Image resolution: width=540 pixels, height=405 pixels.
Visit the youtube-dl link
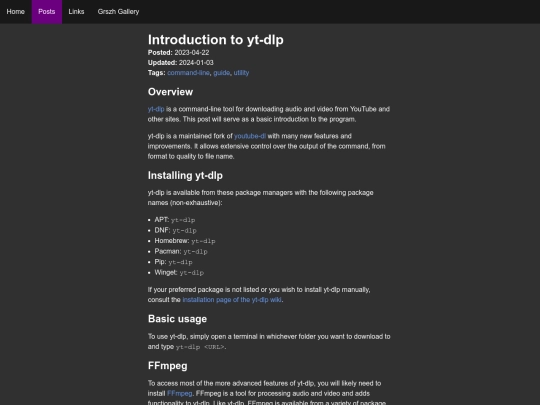coord(250,136)
